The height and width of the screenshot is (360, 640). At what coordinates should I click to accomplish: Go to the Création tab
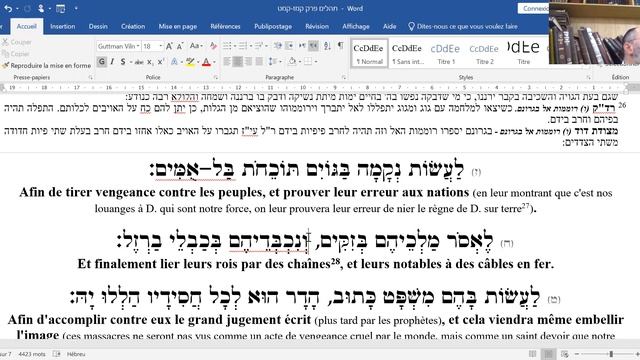pyautogui.click(x=133, y=26)
